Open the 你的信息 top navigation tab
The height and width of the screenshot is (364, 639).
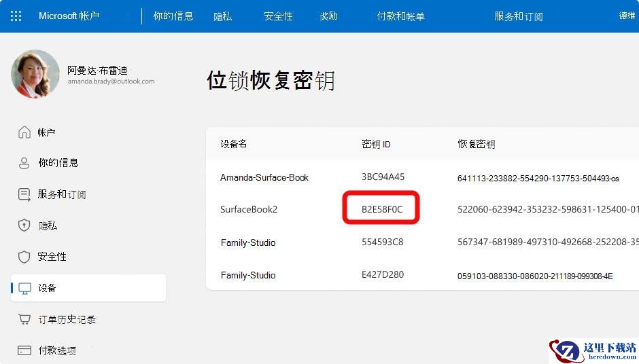[173, 16]
